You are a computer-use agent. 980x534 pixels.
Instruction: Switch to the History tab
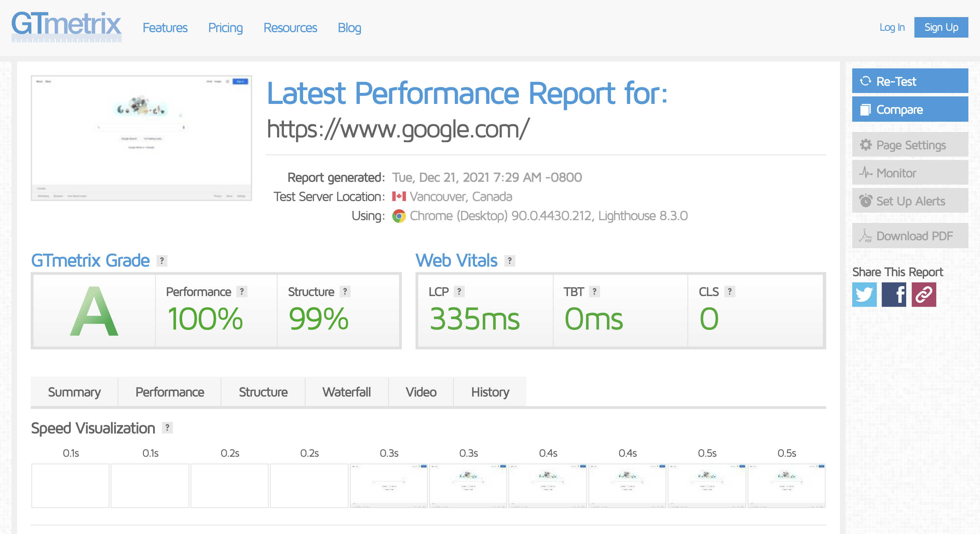tap(490, 392)
